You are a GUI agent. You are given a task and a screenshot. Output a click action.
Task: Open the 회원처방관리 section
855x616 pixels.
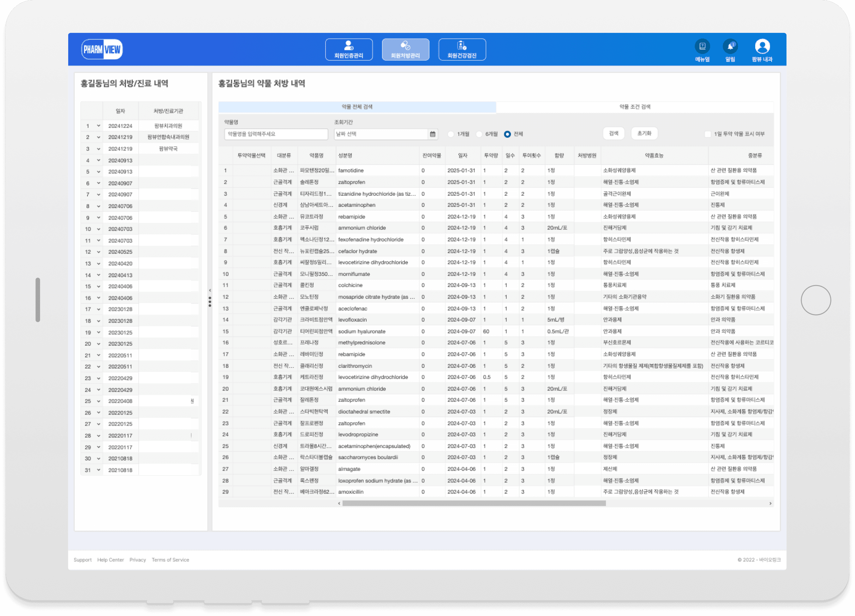405,49
